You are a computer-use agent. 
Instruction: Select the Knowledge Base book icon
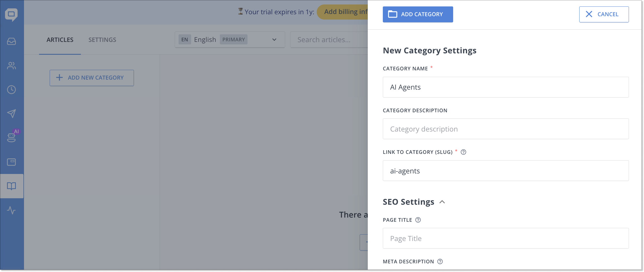pyautogui.click(x=12, y=186)
